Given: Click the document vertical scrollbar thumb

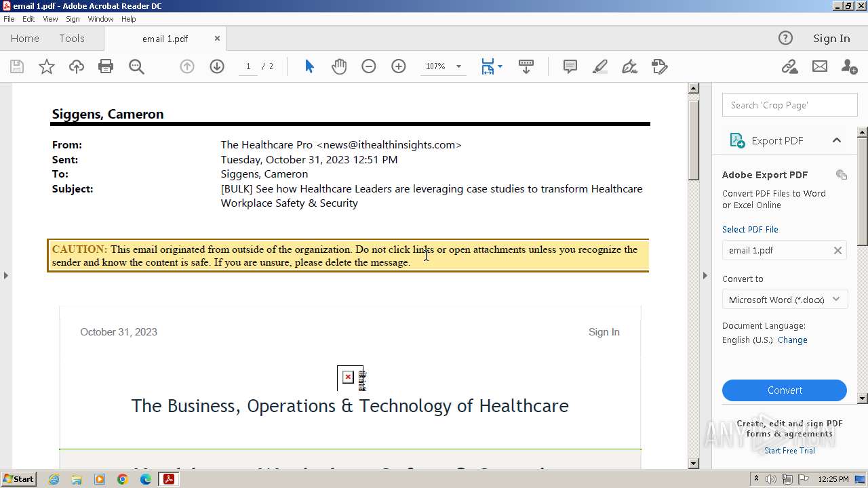Looking at the screenshot, I should (x=693, y=140).
